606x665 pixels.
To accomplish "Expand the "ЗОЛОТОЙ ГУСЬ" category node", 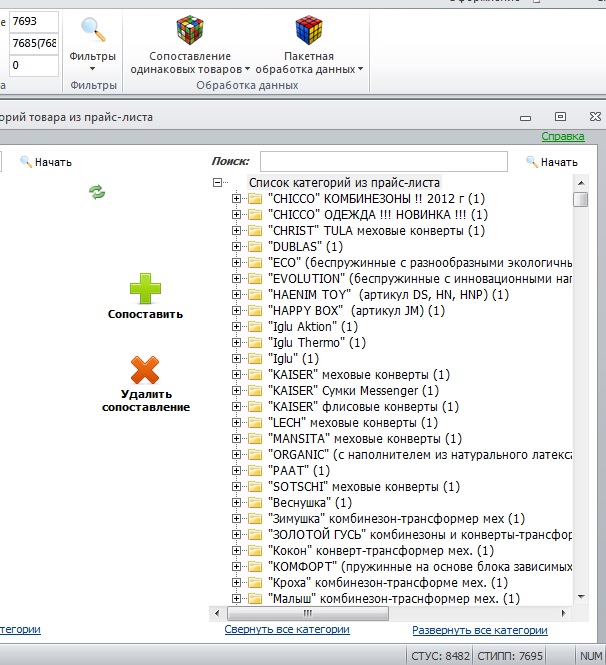I will point(236,534).
